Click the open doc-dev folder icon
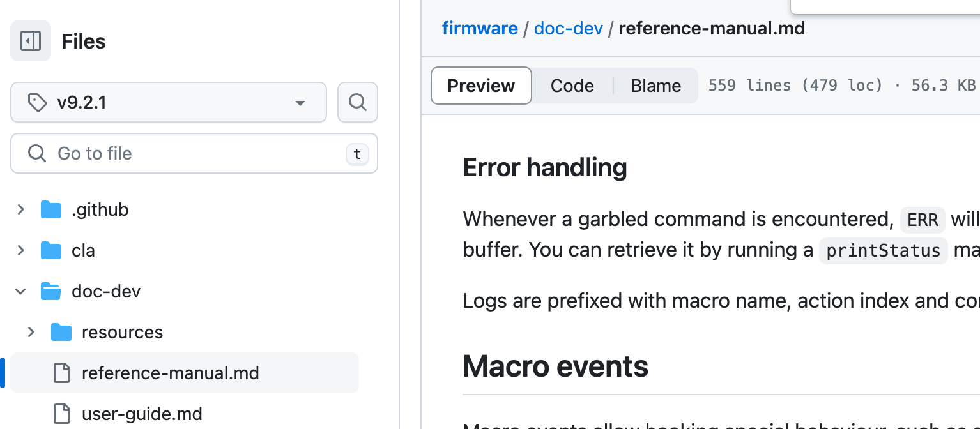The image size is (980, 429). [x=51, y=292]
